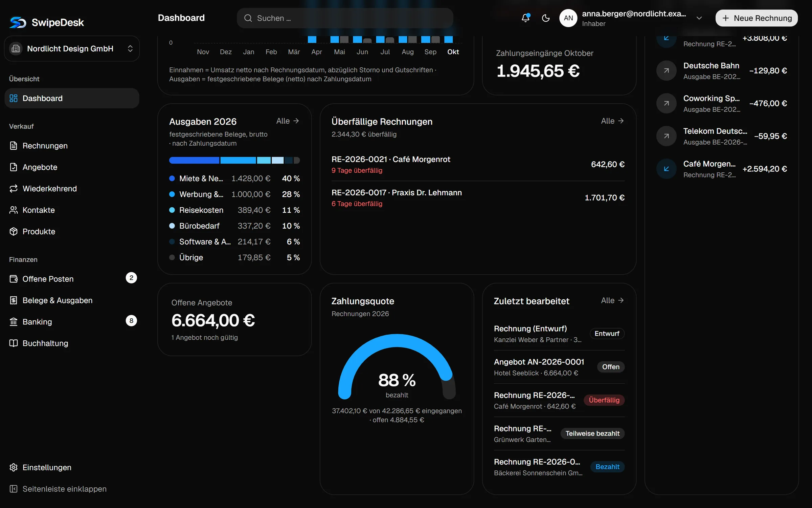This screenshot has width=812, height=508.
Task: Toggle dark mode moon icon
Action: [x=546, y=18]
